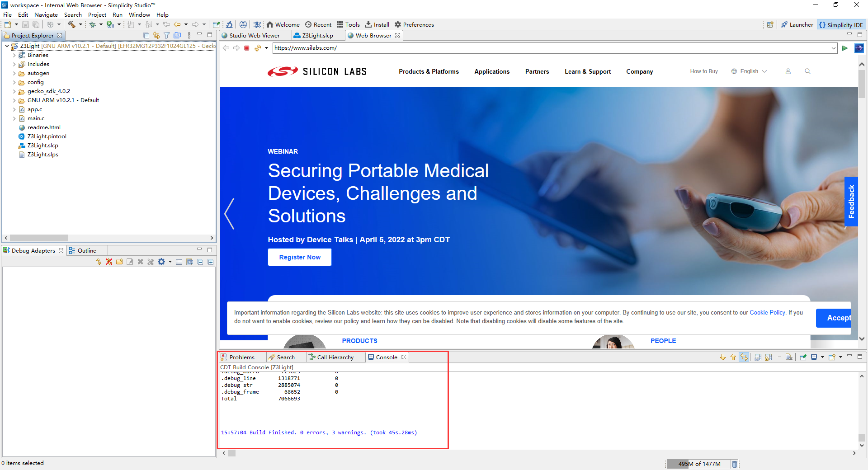Toggle the Debug Adapters table layout view icon

(179, 262)
